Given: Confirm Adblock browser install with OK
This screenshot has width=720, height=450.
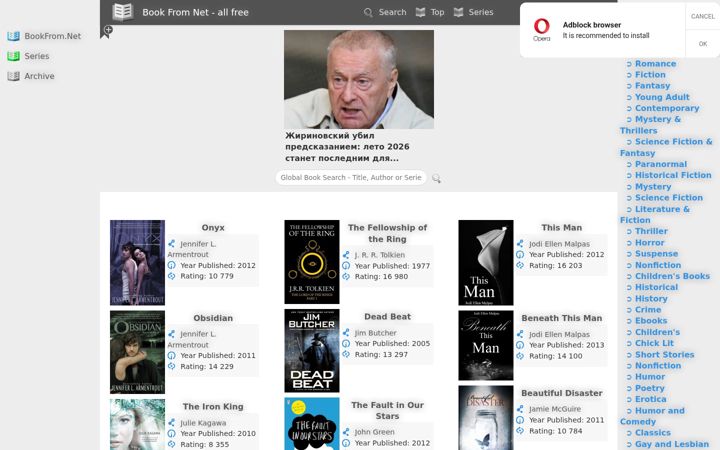Looking at the screenshot, I should [703, 44].
